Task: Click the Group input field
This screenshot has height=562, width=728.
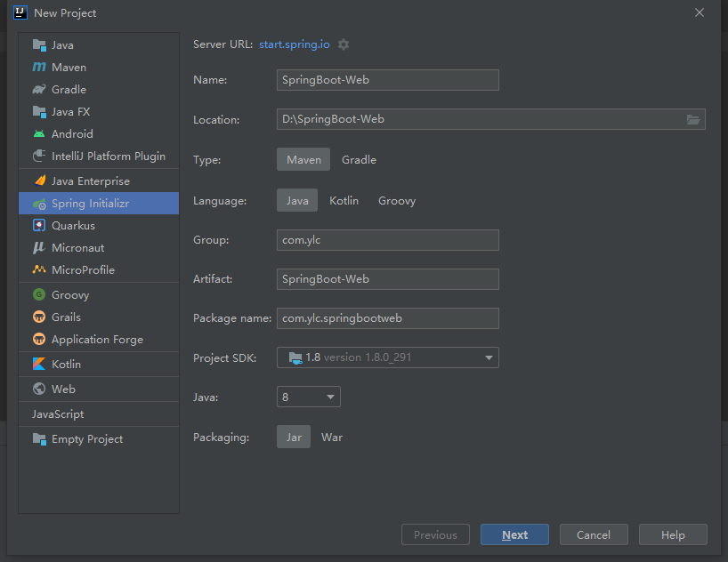Action: [388, 240]
